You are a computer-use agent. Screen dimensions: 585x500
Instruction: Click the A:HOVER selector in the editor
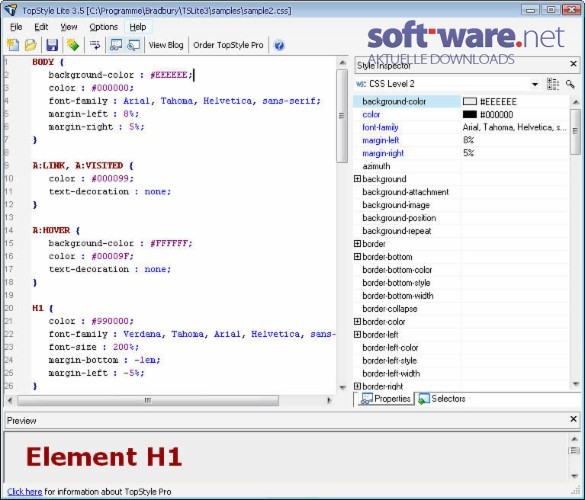(51, 230)
